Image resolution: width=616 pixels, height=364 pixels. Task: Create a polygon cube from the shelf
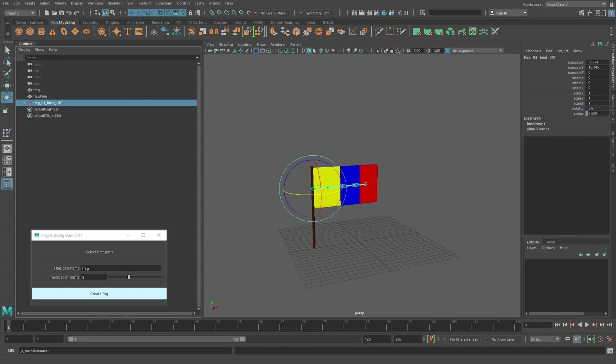point(30,31)
